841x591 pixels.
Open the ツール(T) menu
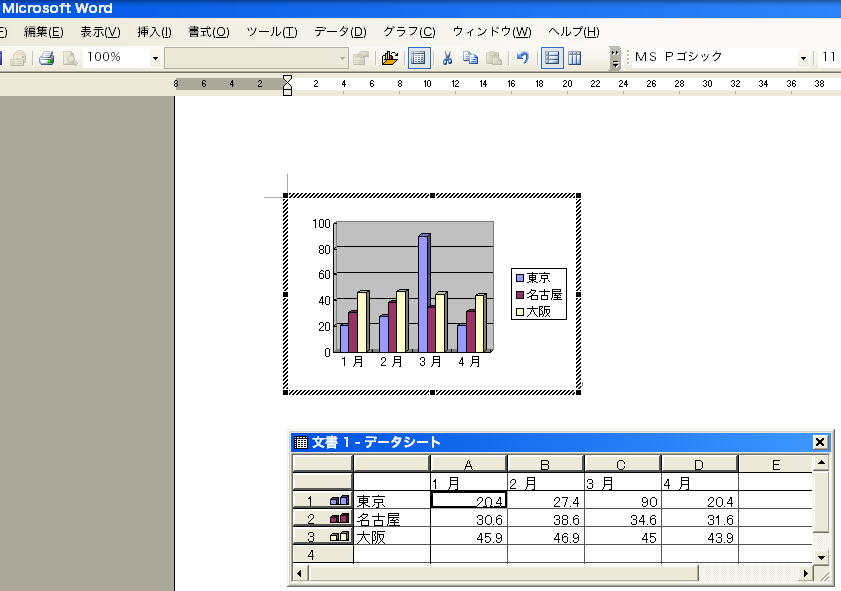pos(271,32)
